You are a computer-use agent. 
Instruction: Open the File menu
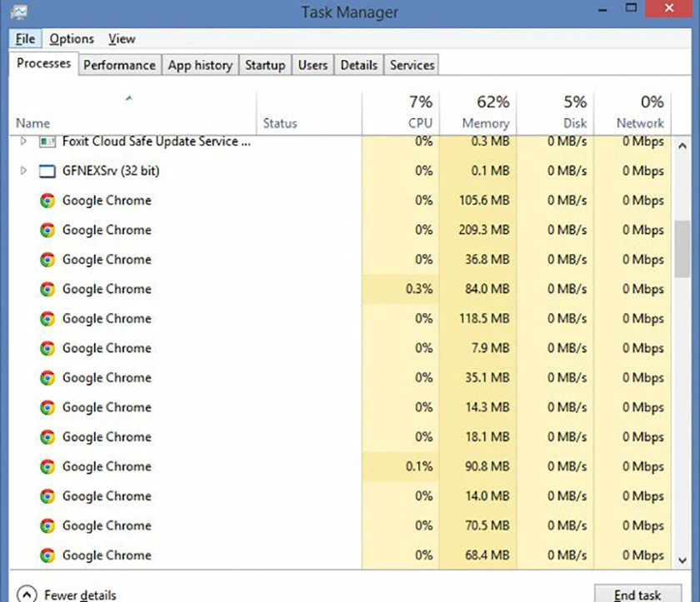(25, 39)
